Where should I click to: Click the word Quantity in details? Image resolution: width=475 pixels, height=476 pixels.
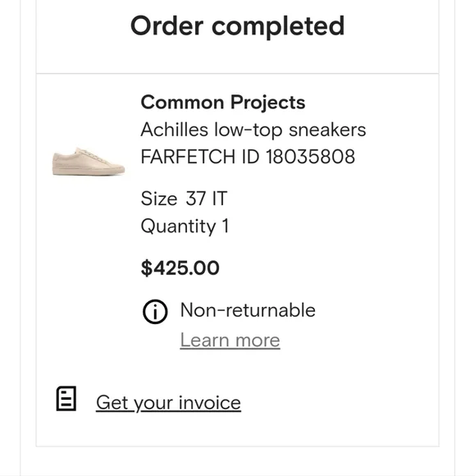pos(179,227)
